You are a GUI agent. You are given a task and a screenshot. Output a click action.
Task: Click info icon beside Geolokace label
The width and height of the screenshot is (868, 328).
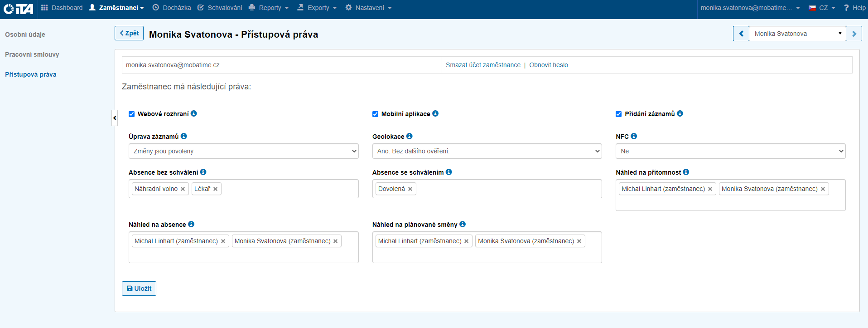click(x=410, y=136)
